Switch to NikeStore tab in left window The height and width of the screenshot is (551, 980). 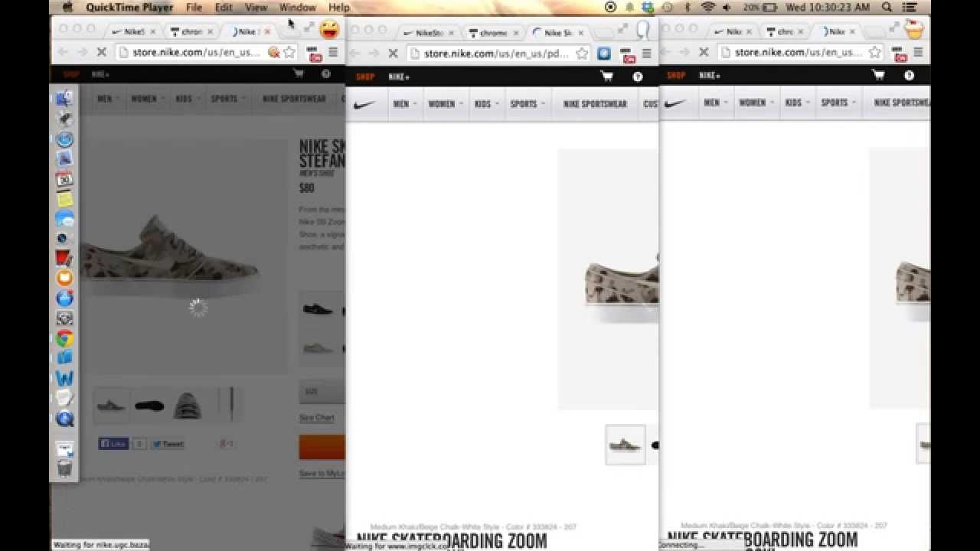133,31
